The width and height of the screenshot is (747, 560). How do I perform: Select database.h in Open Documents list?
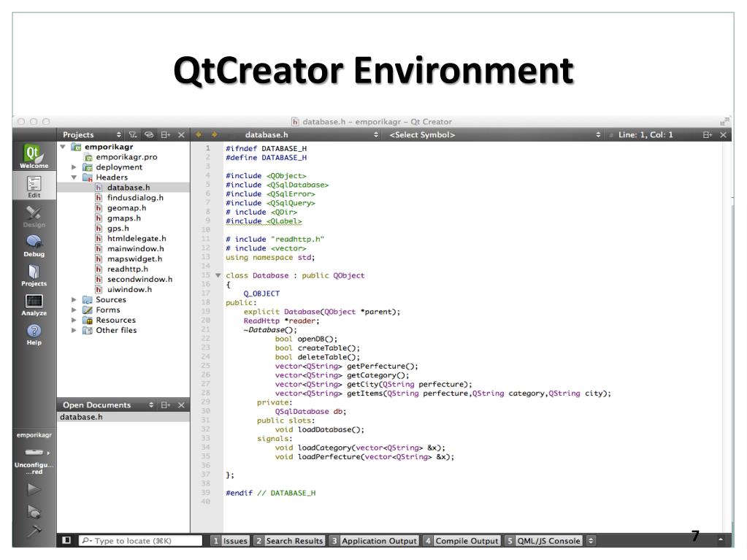click(x=123, y=417)
